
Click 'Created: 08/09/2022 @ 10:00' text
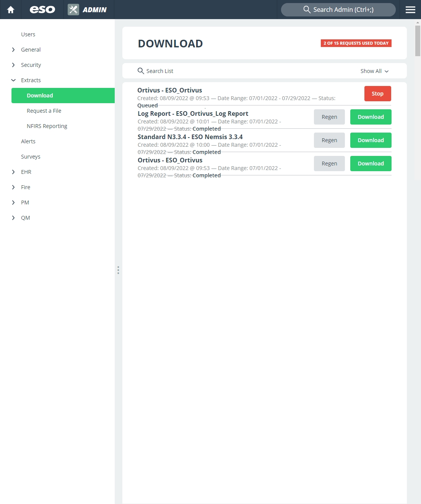[174, 145]
